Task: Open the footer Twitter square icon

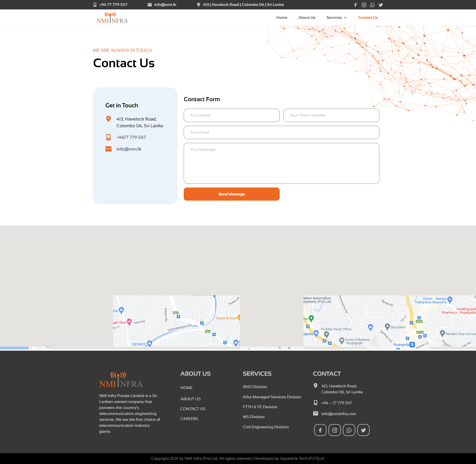Action: point(363,430)
